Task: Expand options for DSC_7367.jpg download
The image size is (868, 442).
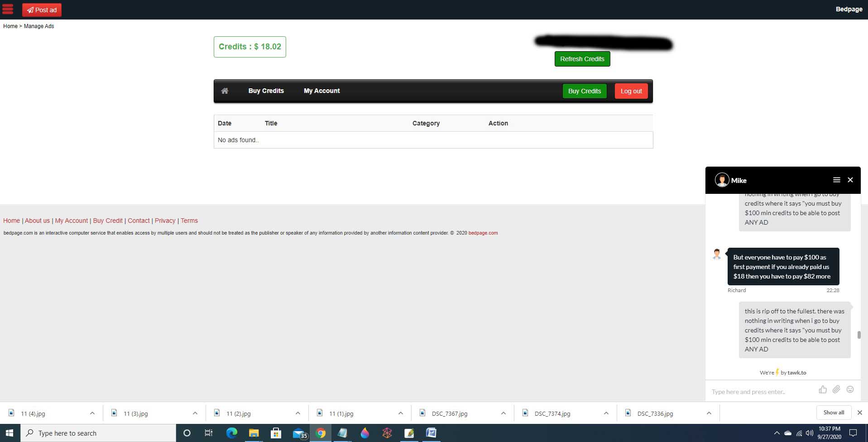Action: (x=503, y=413)
